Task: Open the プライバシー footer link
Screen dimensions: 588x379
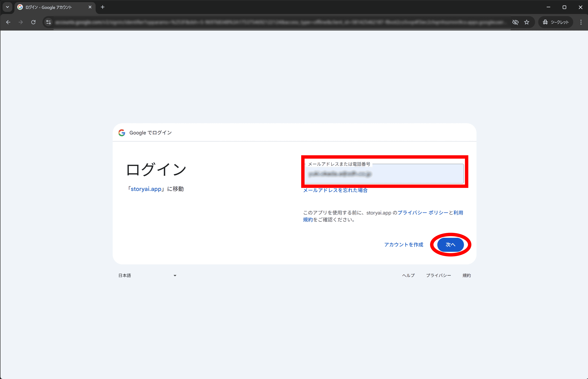Action: tap(438, 275)
